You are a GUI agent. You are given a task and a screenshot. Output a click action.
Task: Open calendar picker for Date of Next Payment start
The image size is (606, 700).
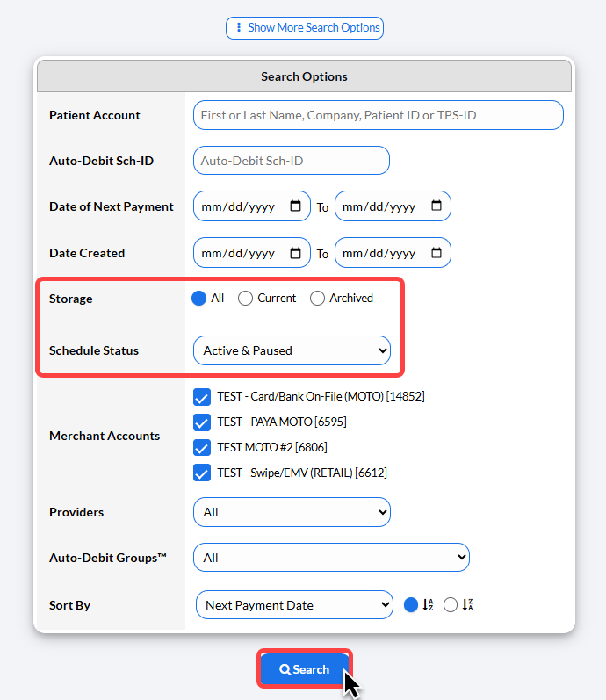295,206
